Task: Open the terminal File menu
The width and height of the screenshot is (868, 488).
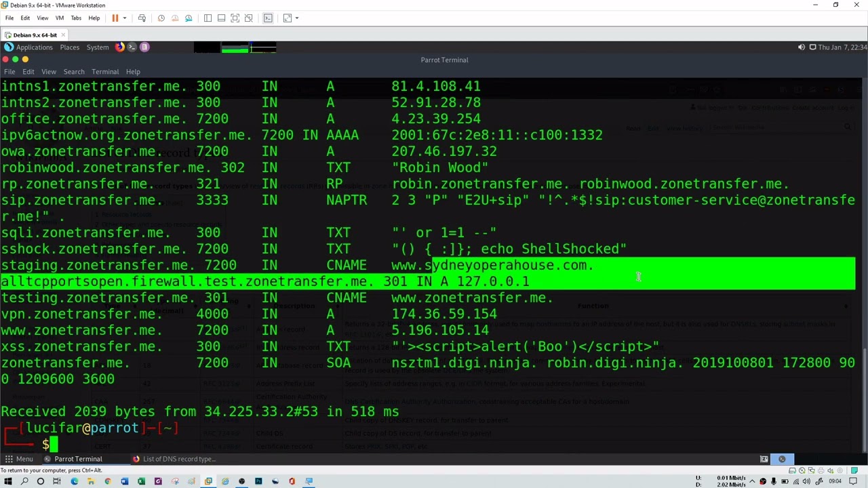Action: pyautogui.click(x=9, y=71)
